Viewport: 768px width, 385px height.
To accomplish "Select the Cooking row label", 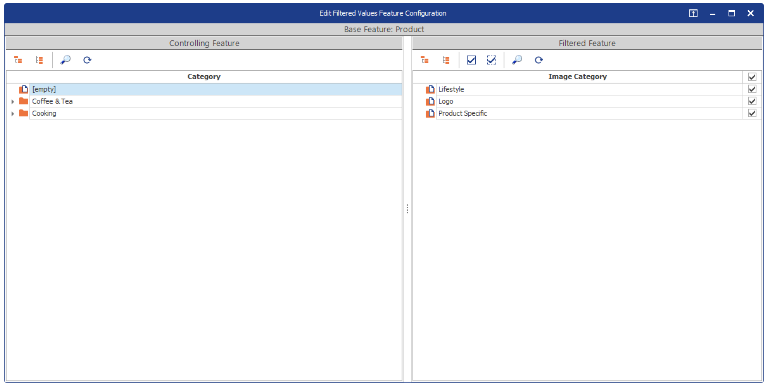I will [44, 113].
